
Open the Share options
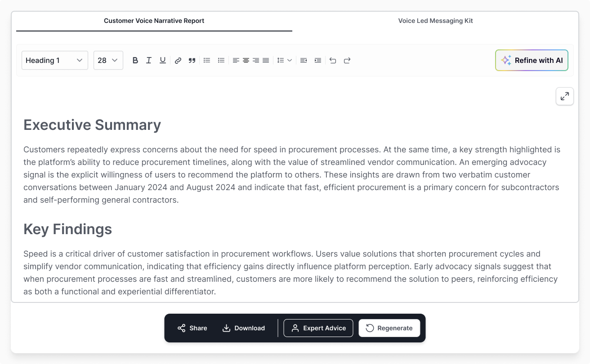pyautogui.click(x=192, y=328)
